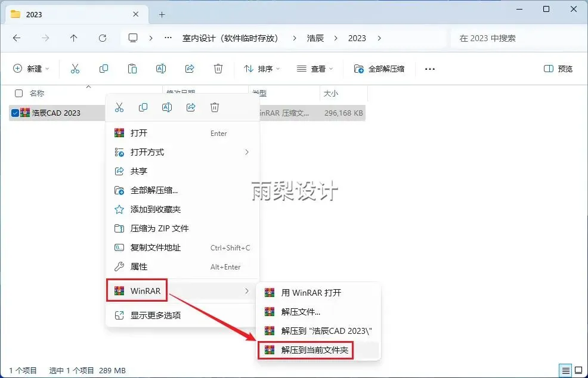This screenshot has height=378, width=588.
Task: Refresh the current folder
Action: pos(103,38)
